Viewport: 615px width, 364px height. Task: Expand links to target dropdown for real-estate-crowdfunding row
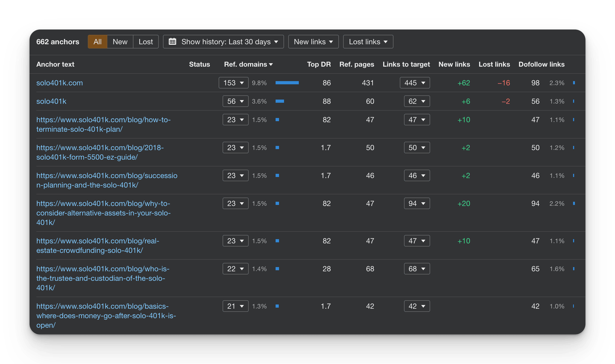click(x=417, y=241)
